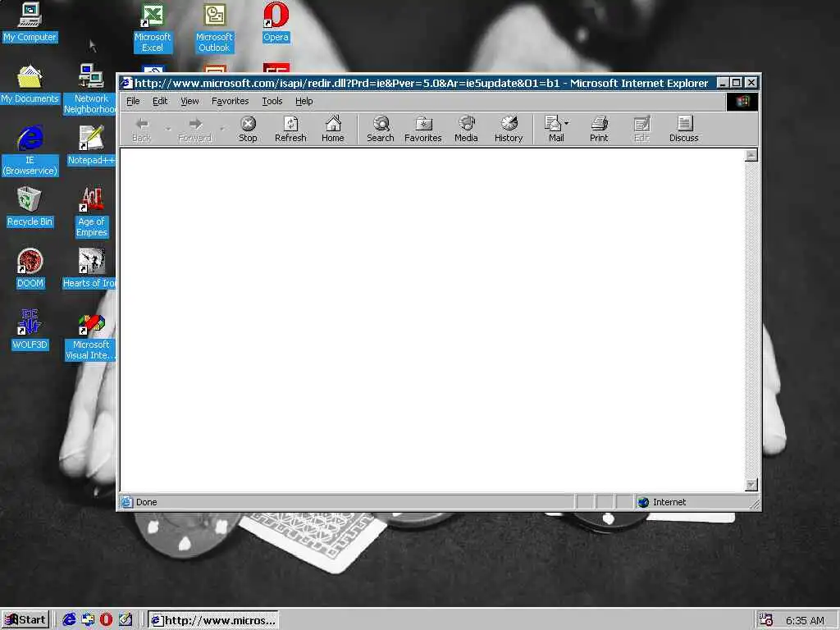Click the taskbar Internet Explorer window button
This screenshot has width=840, height=630.
pyautogui.click(x=212, y=620)
